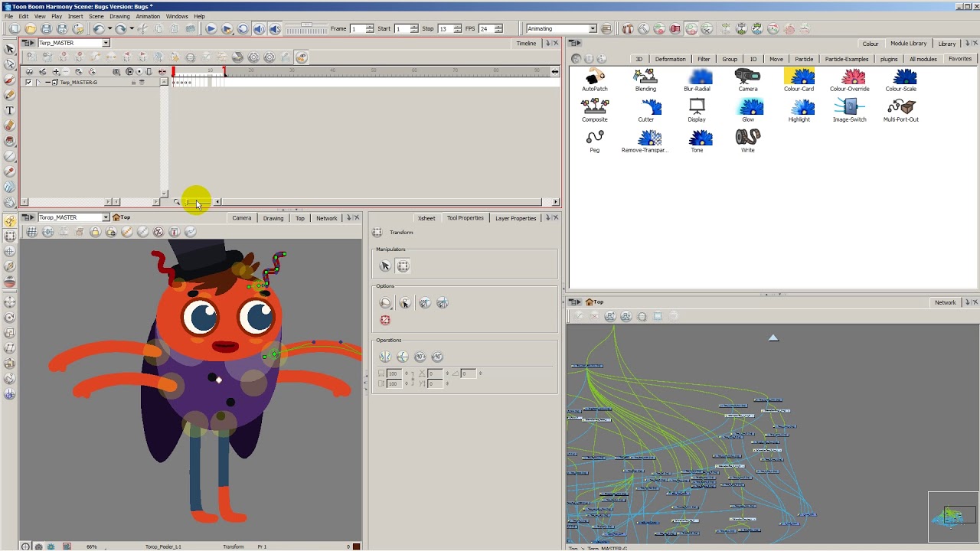
Task: Click the lock icon in camera view toolbar
Action: pos(95,232)
